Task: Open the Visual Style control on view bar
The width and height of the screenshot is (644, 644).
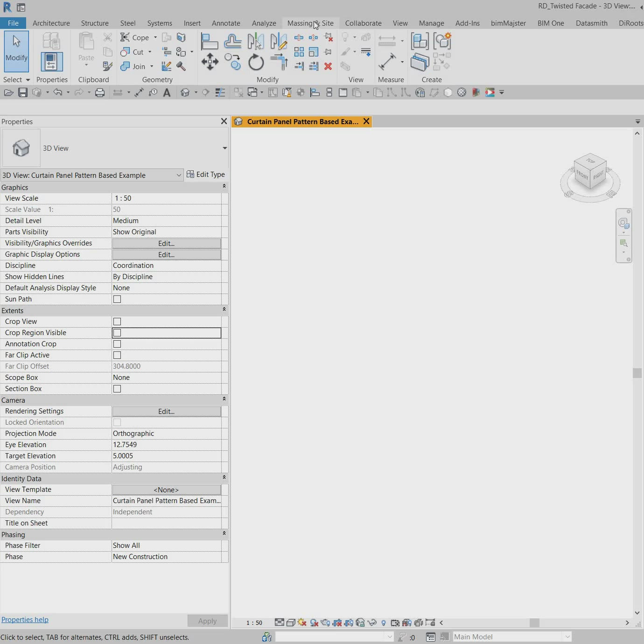Action: click(x=290, y=623)
